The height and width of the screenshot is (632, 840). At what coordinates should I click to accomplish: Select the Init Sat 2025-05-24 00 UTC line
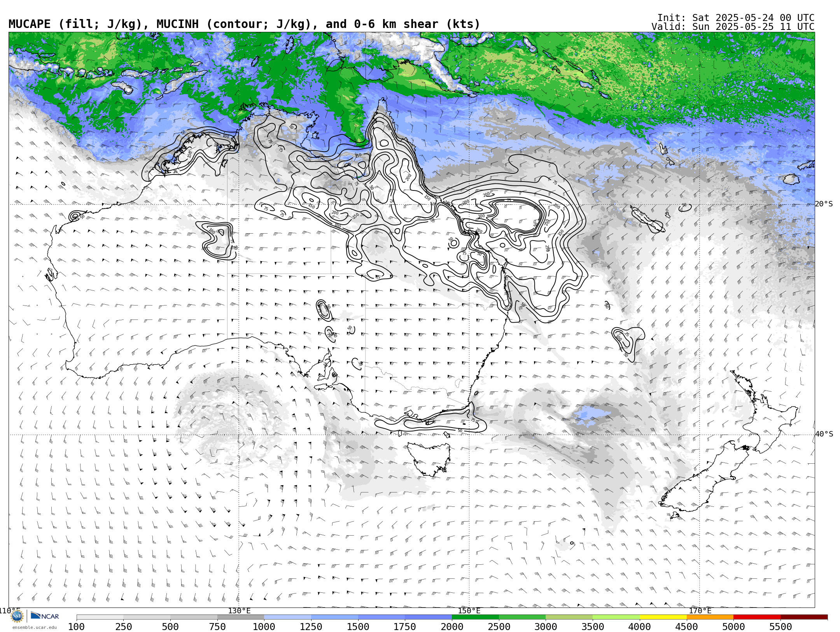point(736,18)
